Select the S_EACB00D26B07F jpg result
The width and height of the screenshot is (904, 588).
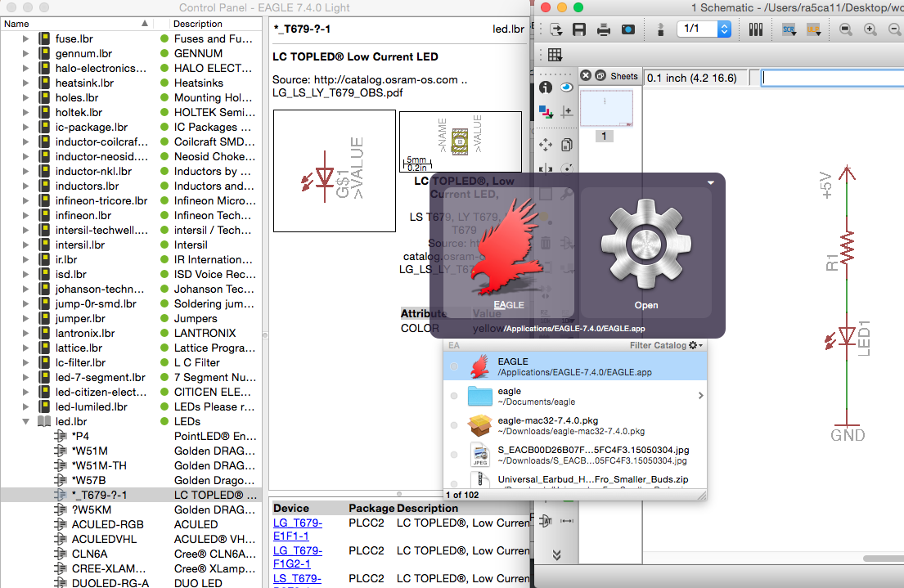click(x=575, y=455)
